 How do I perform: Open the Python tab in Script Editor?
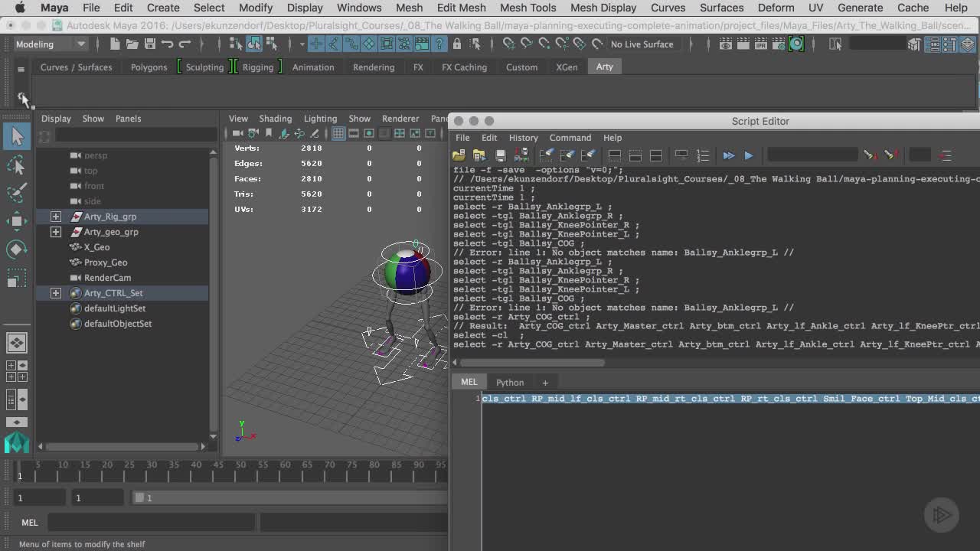click(510, 383)
